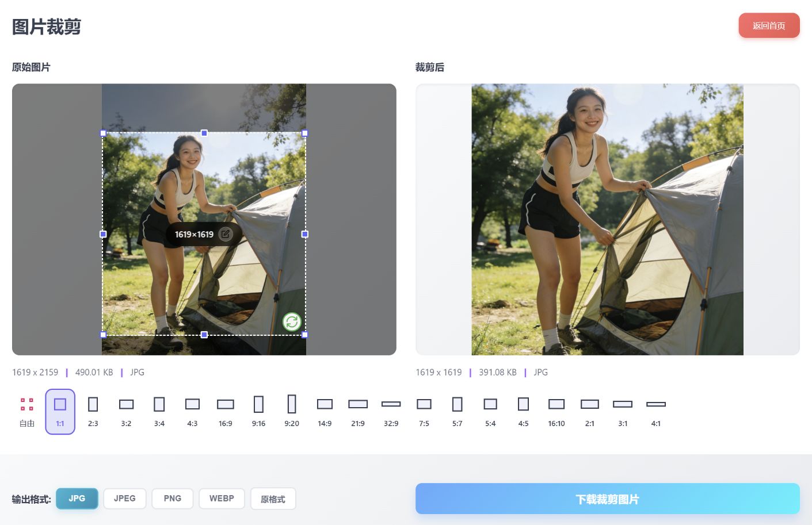The height and width of the screenshot is (525, 812).
Task: Click the edit crop size pencil icon
Action: coord(226,234)
